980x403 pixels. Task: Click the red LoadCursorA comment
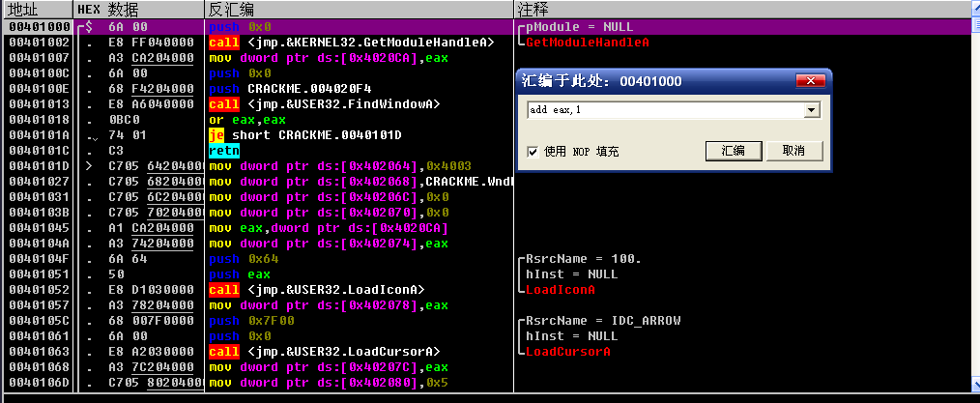click(x=568, y=351)
